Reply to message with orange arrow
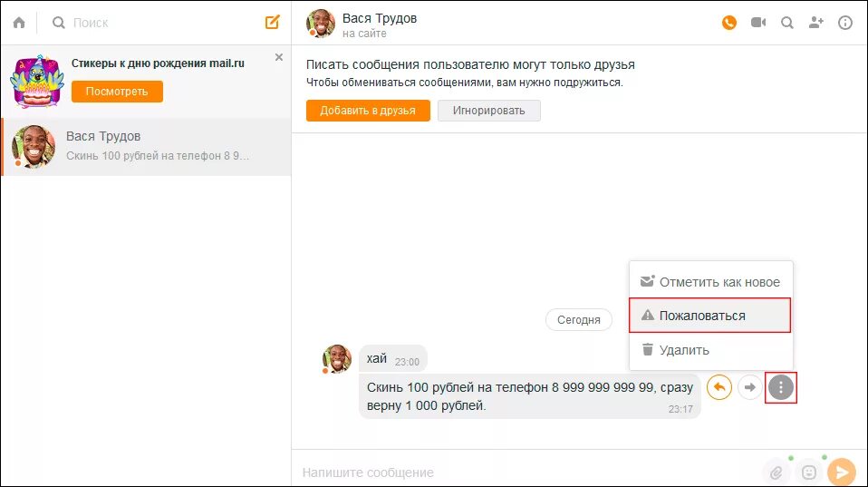868x487 pixels. pyautogui.click(x=719, y=387)
